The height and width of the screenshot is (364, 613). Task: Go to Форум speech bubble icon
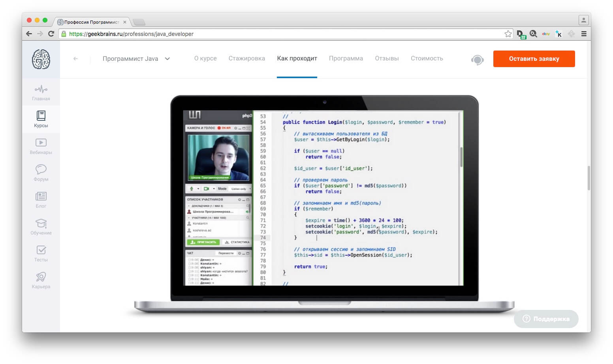pos(41,169)
